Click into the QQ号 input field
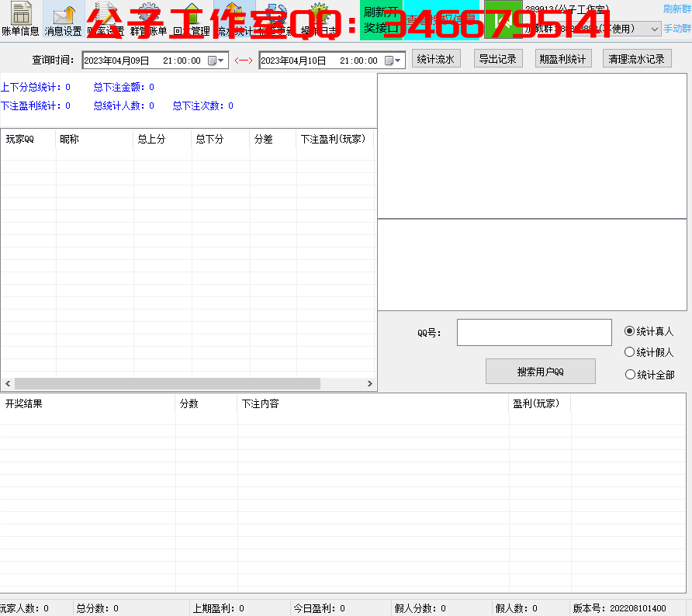This screenshot has height=616, width=692. (x=534, y=332)
